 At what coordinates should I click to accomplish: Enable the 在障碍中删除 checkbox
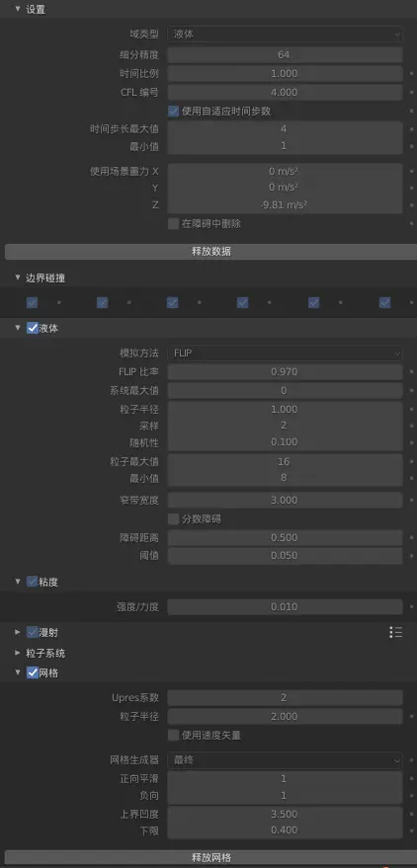point(173,223)
